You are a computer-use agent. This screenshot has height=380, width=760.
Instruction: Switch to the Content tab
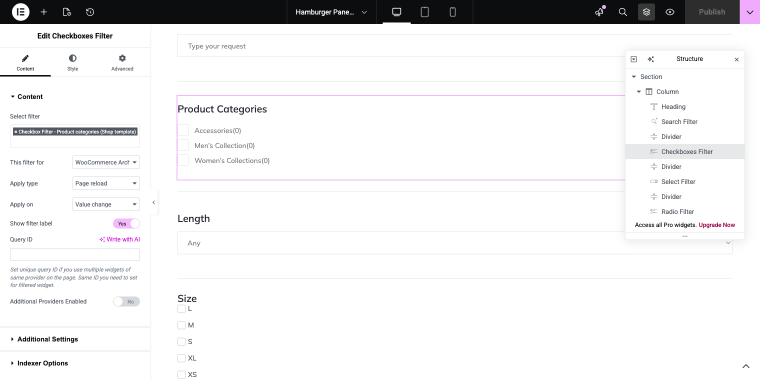[x=25, y=63]
